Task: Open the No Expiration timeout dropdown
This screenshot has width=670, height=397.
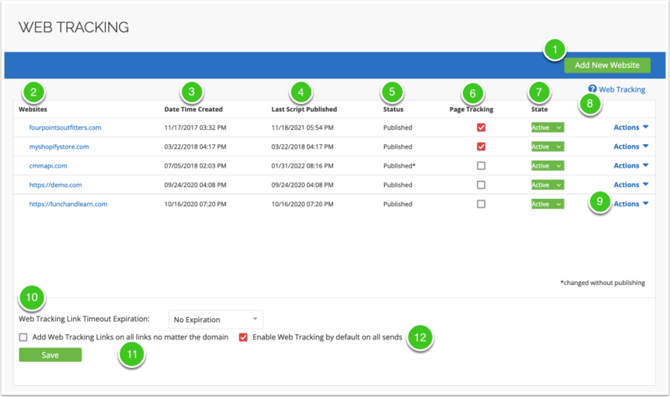Action: (x=216, y=320)
